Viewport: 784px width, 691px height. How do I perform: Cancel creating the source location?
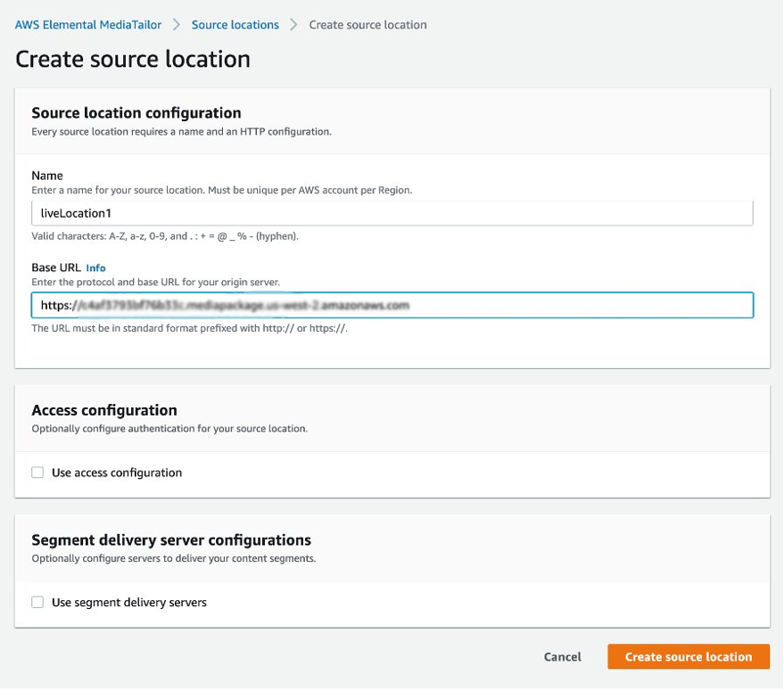(x=562, y=656)
